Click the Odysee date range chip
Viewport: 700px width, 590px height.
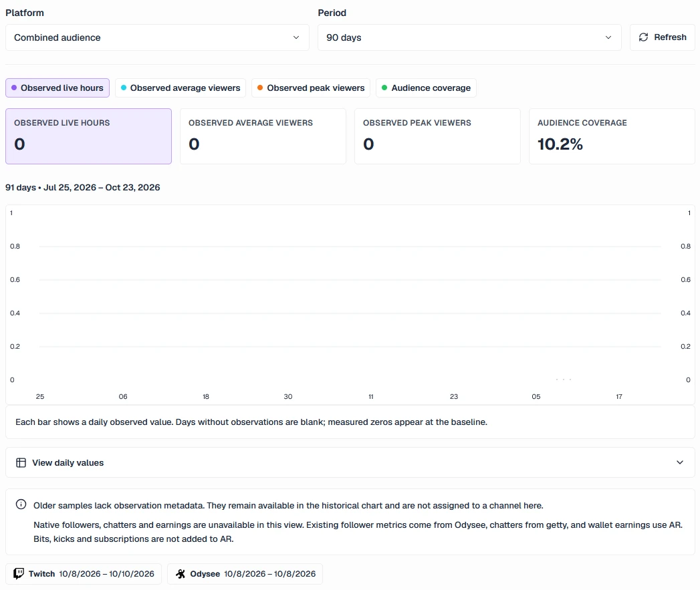pyautogui.click(x=245, y=574)
